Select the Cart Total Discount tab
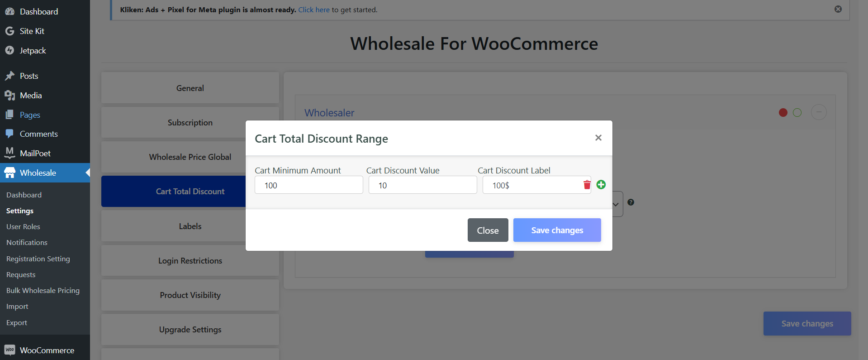868x360 pixels. click(190, 191)
